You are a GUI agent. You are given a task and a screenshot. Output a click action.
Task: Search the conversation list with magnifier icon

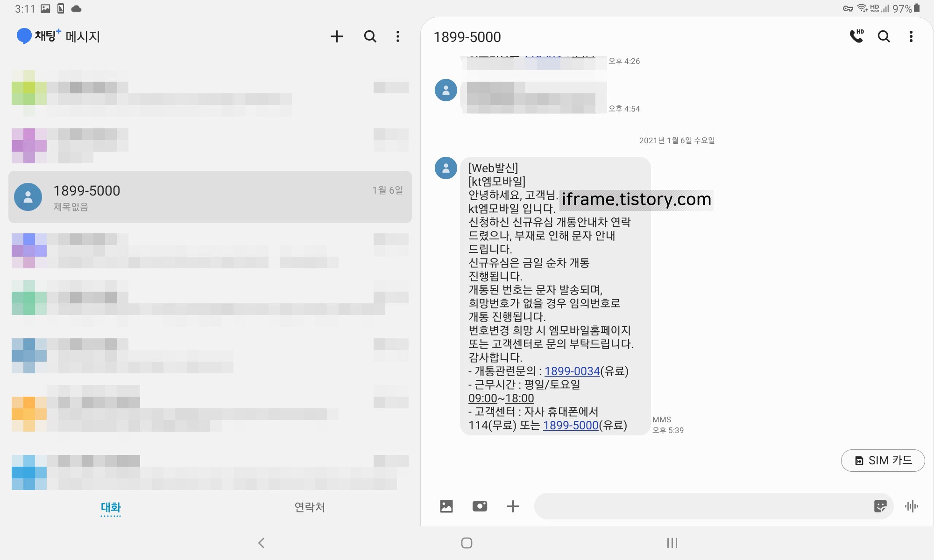pyautogui.click(x=370, y=36)
